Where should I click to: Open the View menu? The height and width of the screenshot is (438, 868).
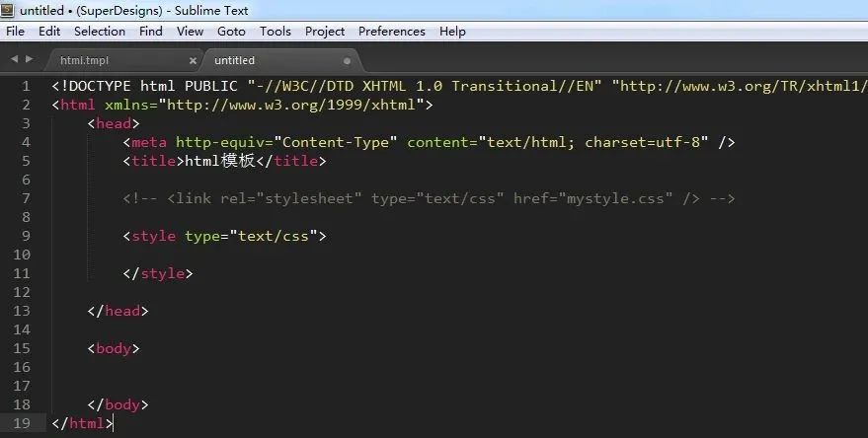click(190, 32)
